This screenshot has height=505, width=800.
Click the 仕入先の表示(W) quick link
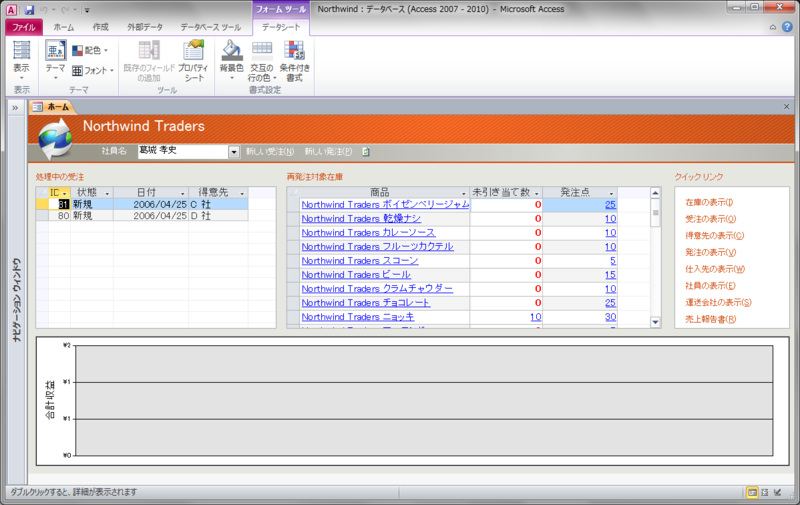coord(715,269)
